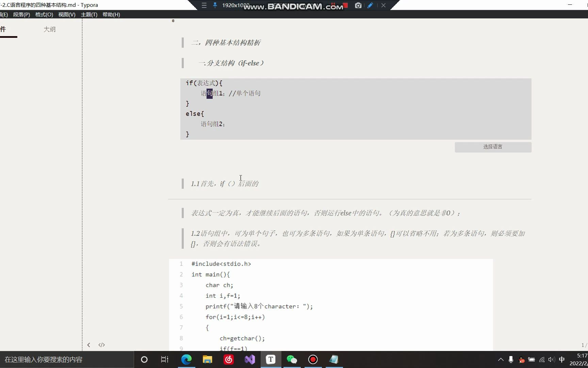
Task: Open the 主题(T) menu
Action: pyautogui.click(x=89, y=15)
